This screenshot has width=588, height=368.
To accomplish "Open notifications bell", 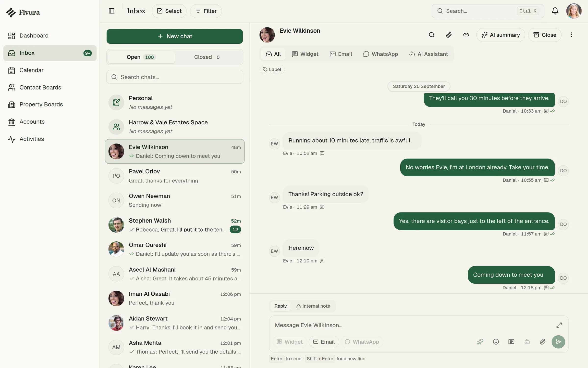I will click(x=555, y=11).
